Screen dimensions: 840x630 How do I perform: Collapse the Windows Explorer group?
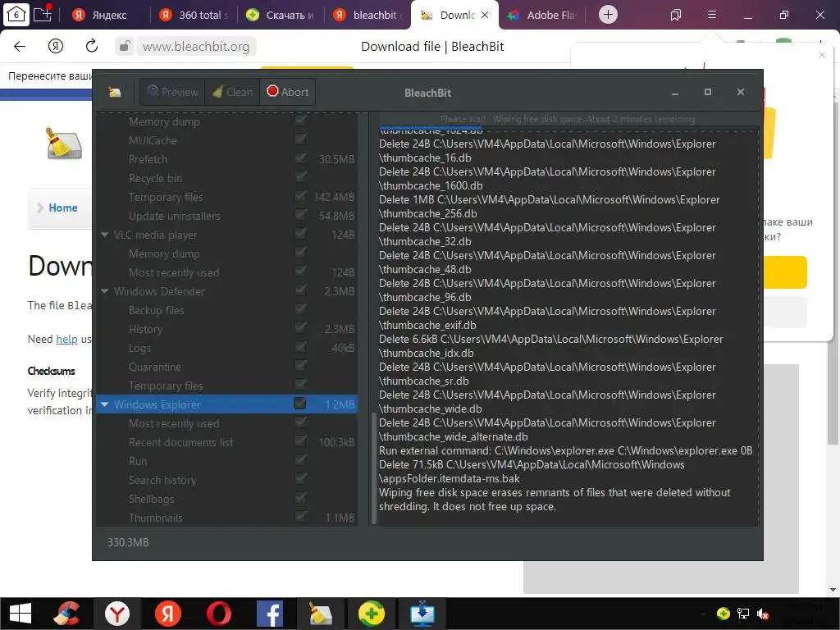click(x=104, y=404)
